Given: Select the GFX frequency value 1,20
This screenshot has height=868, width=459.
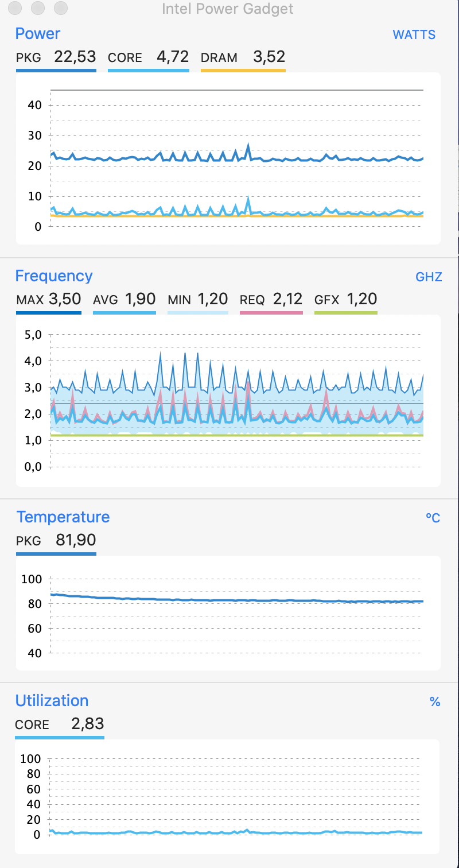Looking at the screenshot, I should 362,299.
